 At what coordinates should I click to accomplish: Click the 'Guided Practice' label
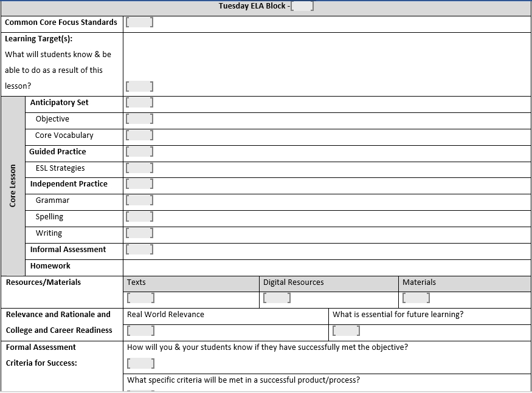point(58,152)
